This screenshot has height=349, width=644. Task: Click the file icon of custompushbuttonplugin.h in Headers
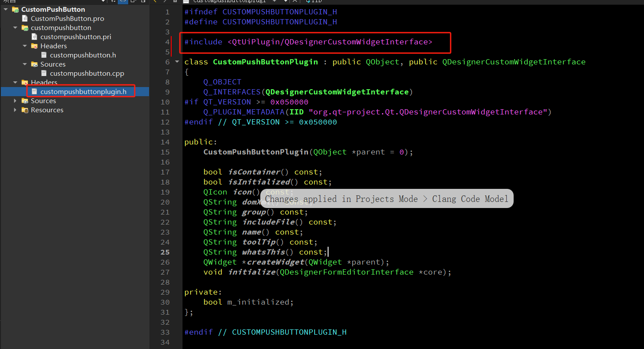(x=35, y=92)
